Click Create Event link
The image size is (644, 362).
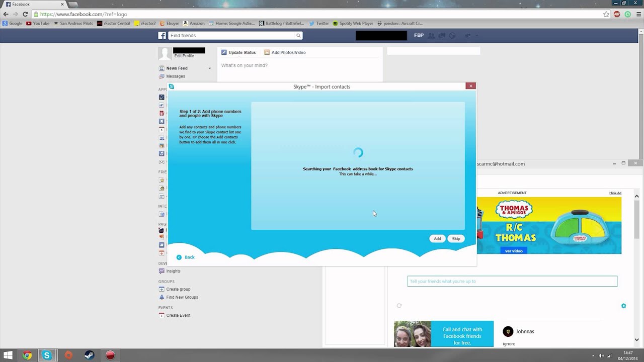click(x=178, y=315)
